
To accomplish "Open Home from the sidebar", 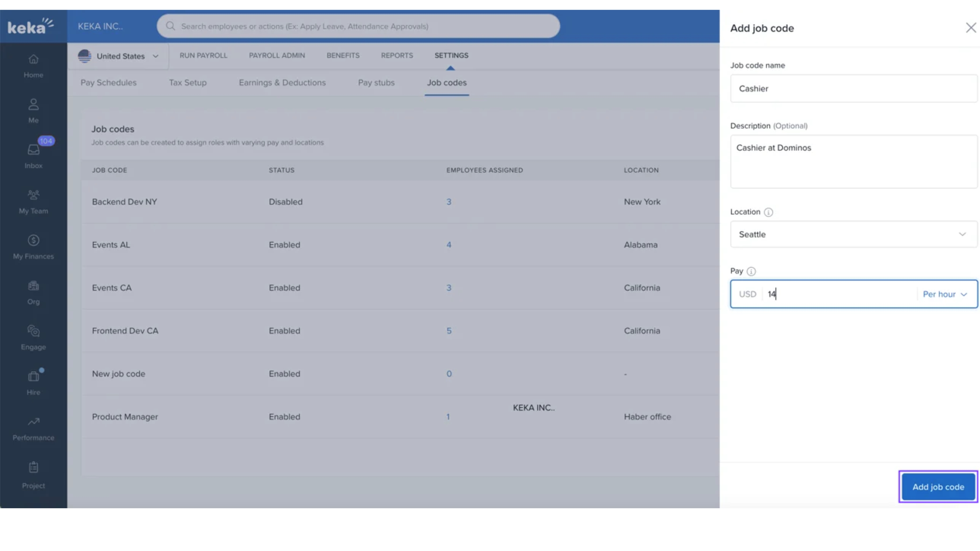I will (x=33, y=65).
